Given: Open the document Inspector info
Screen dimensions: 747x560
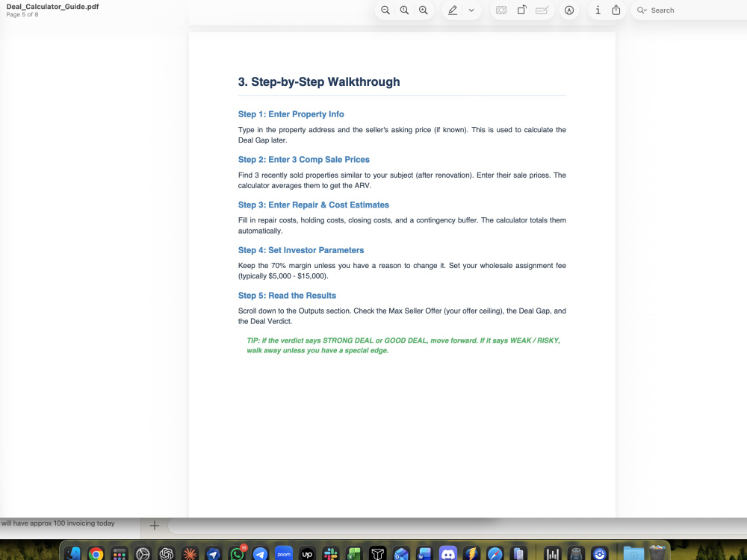Looking at the screenshot, I should [598, 10].
